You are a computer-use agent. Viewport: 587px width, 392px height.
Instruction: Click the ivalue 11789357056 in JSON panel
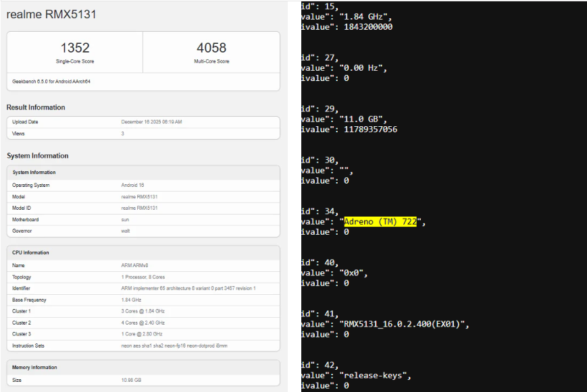click(371, 130)
